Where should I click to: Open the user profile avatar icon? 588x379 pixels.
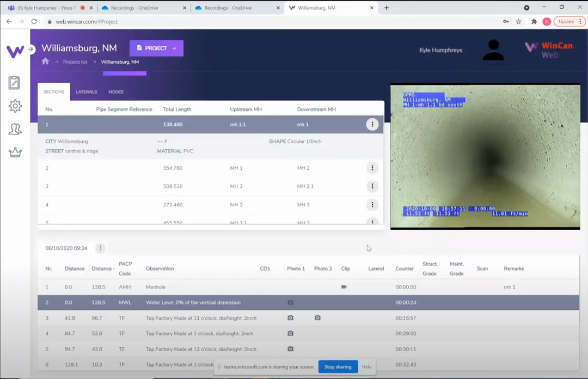493,50
